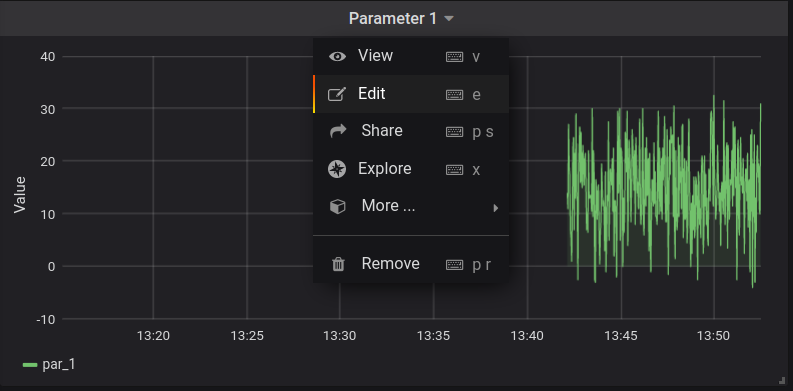Click the green par_1 legend color swatch
This screenshot has width=793, height=391.
(x=30, y=365)
